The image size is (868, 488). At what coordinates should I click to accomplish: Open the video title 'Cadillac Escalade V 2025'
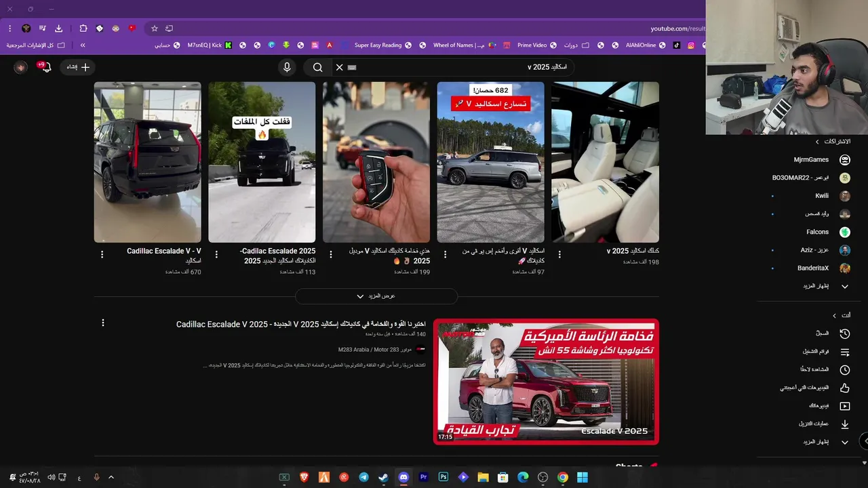(x=301, y=324)
